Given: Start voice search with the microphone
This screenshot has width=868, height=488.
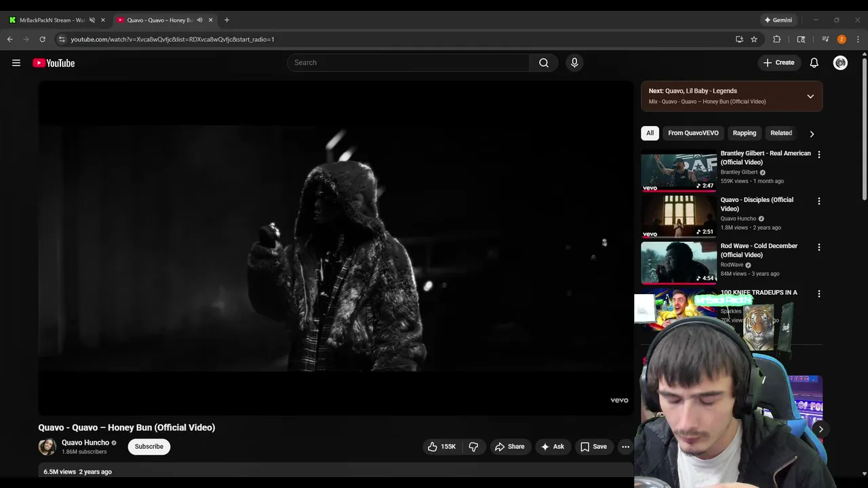Looking at the screenshot, I should [574, 62].
